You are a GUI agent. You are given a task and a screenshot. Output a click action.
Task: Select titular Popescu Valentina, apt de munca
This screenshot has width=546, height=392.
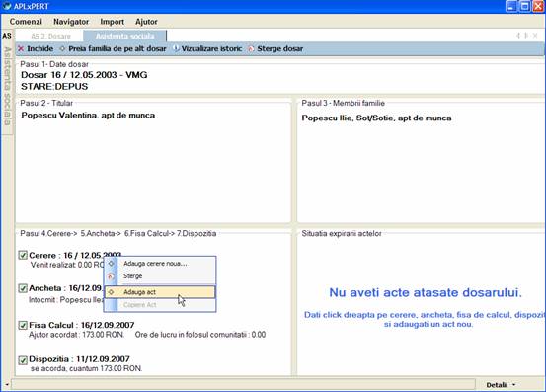point(88,116)
